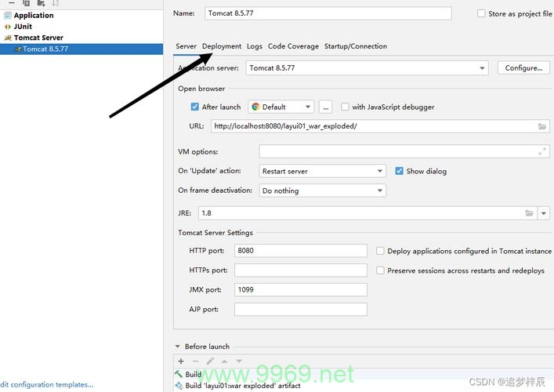Open the On 'Update' action dropdown
This screenshot has height=392, width=554.
coord(323,171)
